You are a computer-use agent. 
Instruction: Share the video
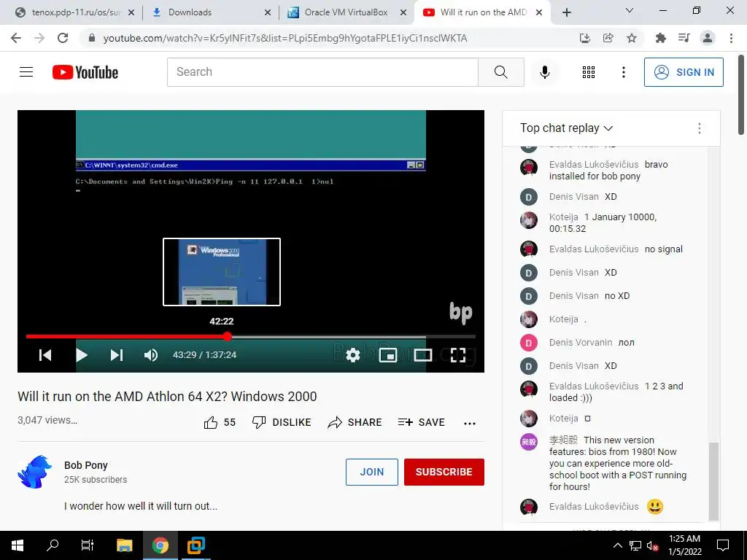pyautogui.click(x=355, y=422)
